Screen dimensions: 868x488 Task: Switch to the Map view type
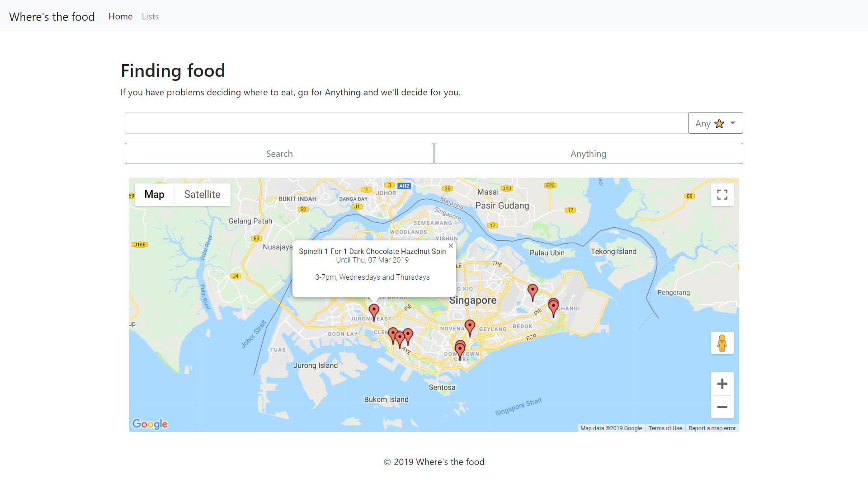[x=154, y=194]
